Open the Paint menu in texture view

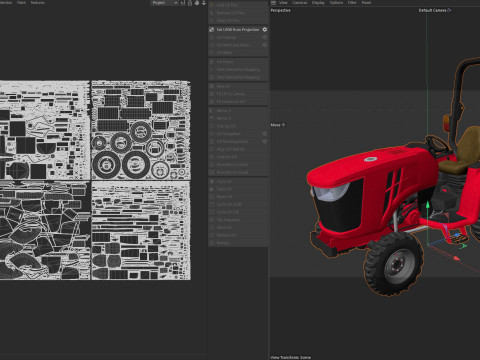click(x=21, y=3)
